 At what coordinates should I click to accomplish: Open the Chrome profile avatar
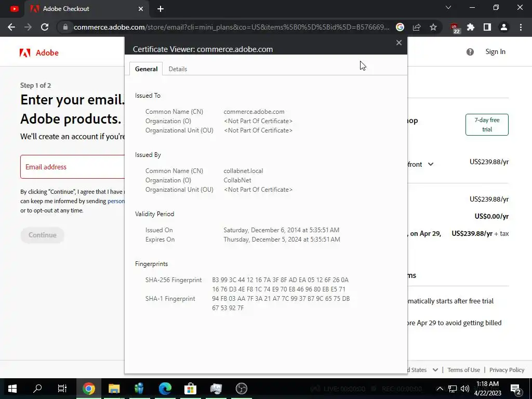click(x=504, y=27)
